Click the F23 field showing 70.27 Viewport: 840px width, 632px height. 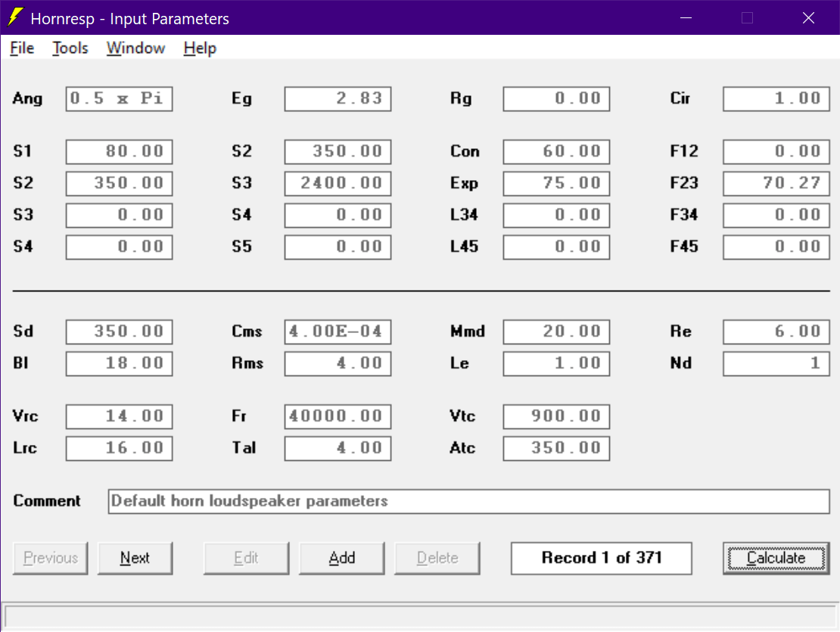point(776,183)
